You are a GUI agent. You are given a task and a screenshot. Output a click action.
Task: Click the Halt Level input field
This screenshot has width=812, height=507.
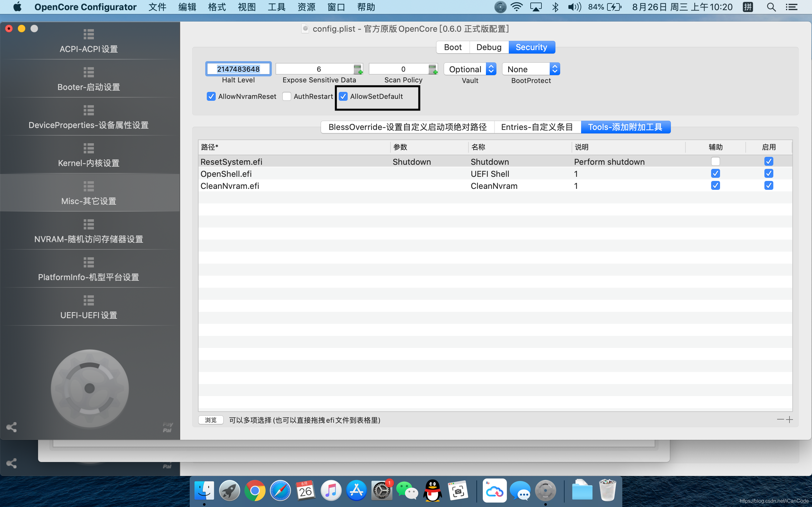238,69
